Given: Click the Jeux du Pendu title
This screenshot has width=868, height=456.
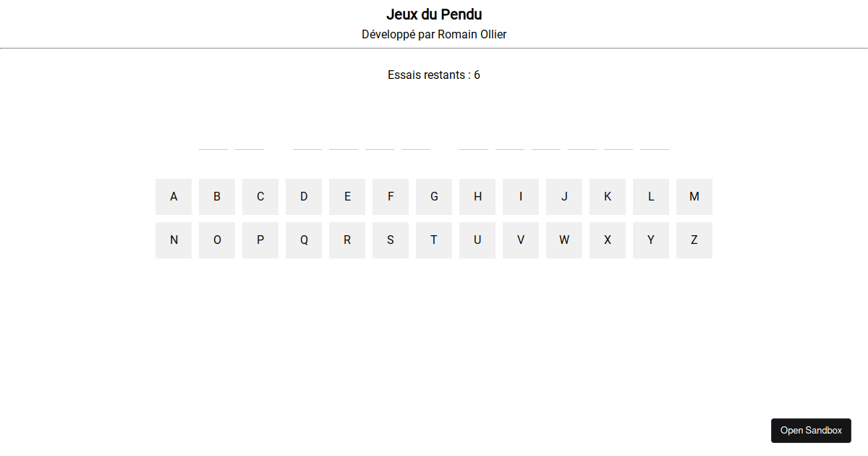Looking at the screenshot, I should click(x=434, y=14).
